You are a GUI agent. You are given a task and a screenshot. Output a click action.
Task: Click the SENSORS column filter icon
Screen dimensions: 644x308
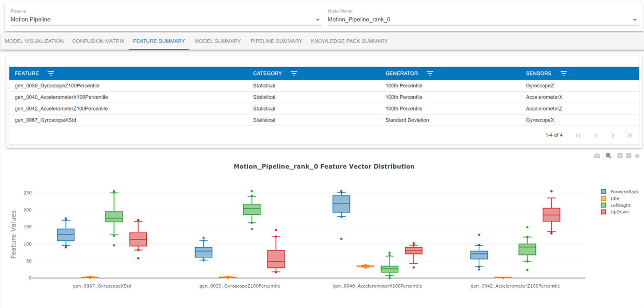point(563,73)
